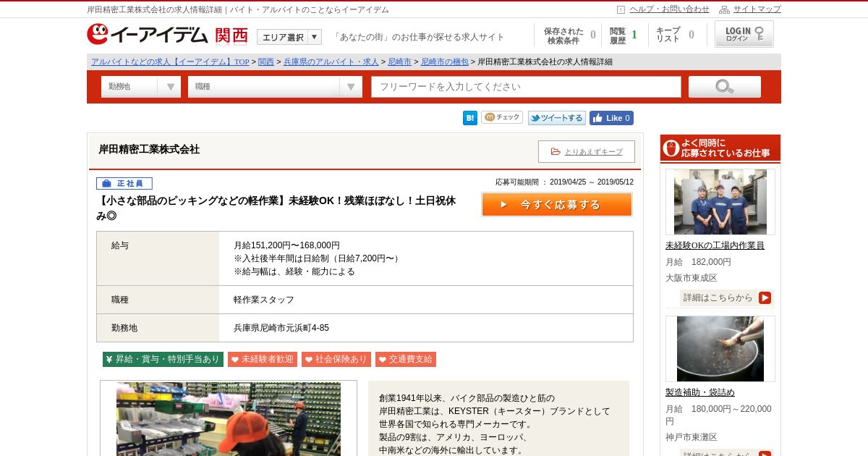Screen dimensions: 868x456
Task: Open 未経験OKの工場内作業員 job link
Action: 715,245
